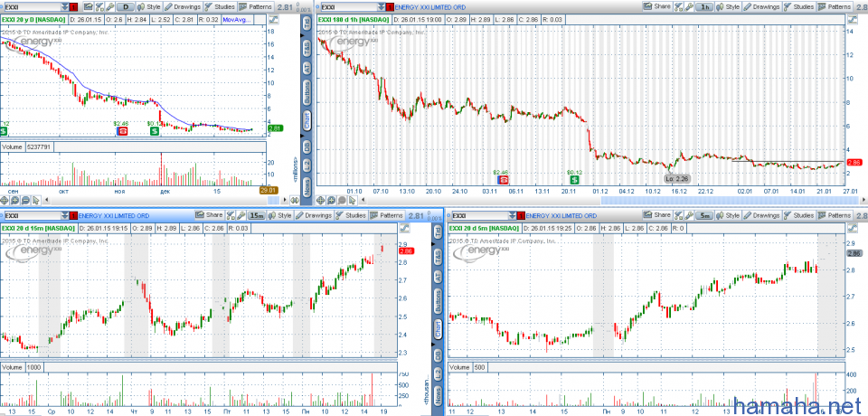Screen dimensions: 868x416
Task: Open Patterns dropdown in 5m chart
Action: [834, 215]
